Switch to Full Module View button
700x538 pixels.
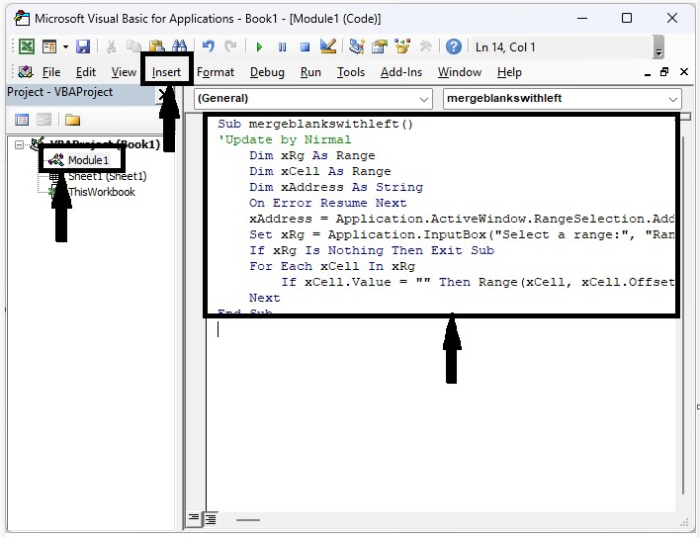coord(211,519)
